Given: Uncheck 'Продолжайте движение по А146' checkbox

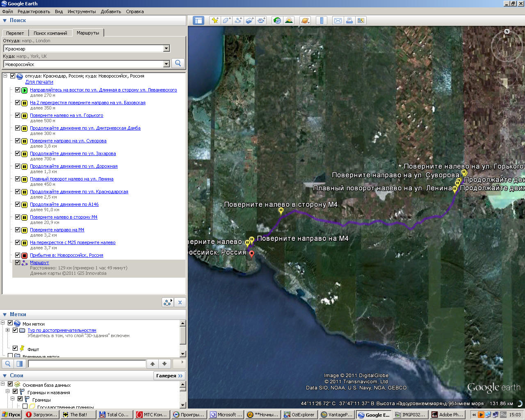Looking at the screenshot, I should (x=18, y=204).
